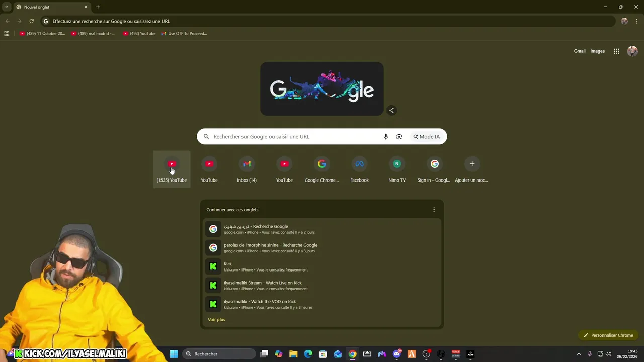Share the Google Doodle

(x=391, y=110)
